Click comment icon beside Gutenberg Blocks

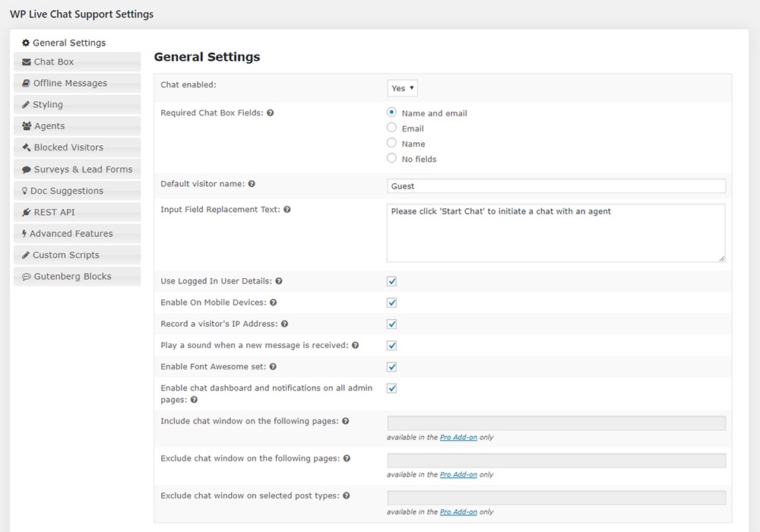[27, 277]
